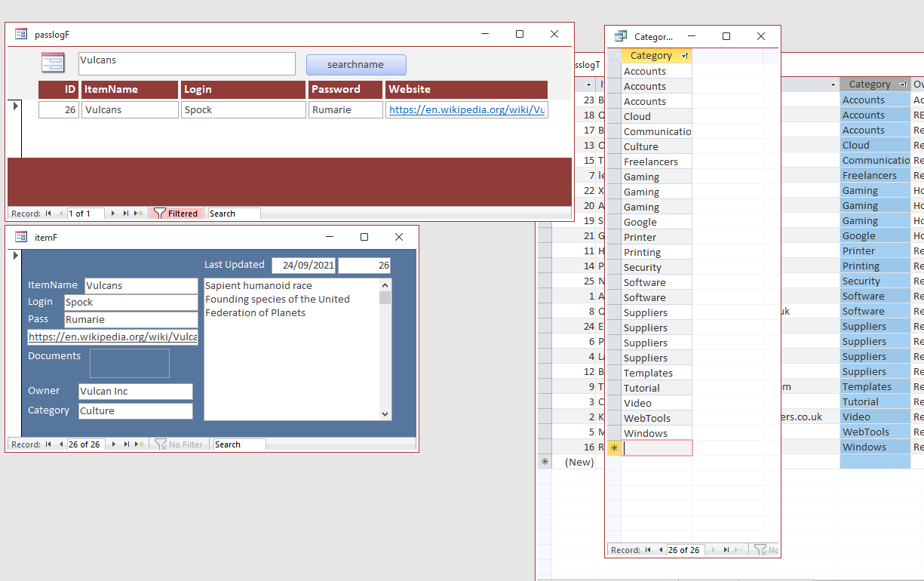Click the Last Updated date field 24/09/2021

(304, 265)
